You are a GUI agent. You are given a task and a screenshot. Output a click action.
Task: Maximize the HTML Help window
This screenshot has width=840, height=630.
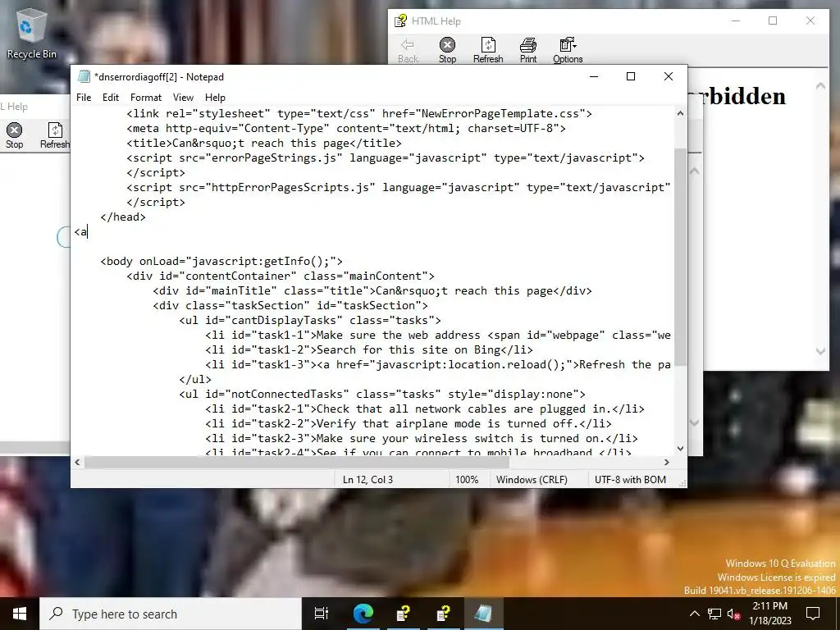773,21
